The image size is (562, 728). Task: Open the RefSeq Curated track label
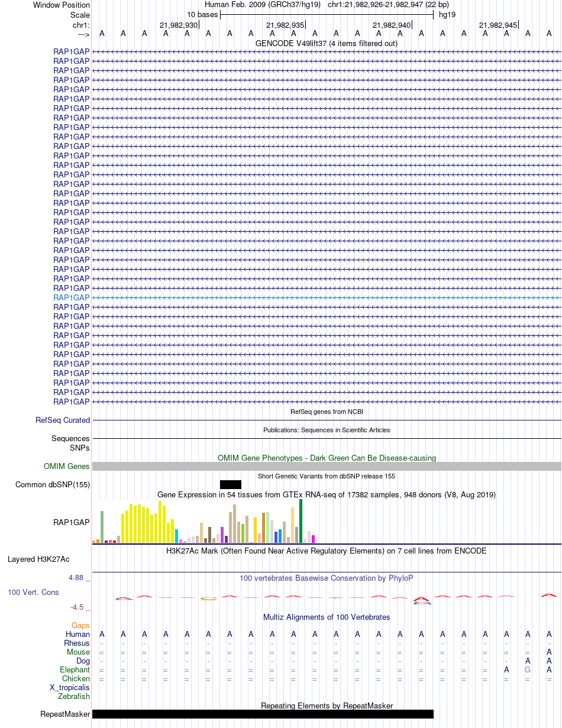click(x=63, y=420)
